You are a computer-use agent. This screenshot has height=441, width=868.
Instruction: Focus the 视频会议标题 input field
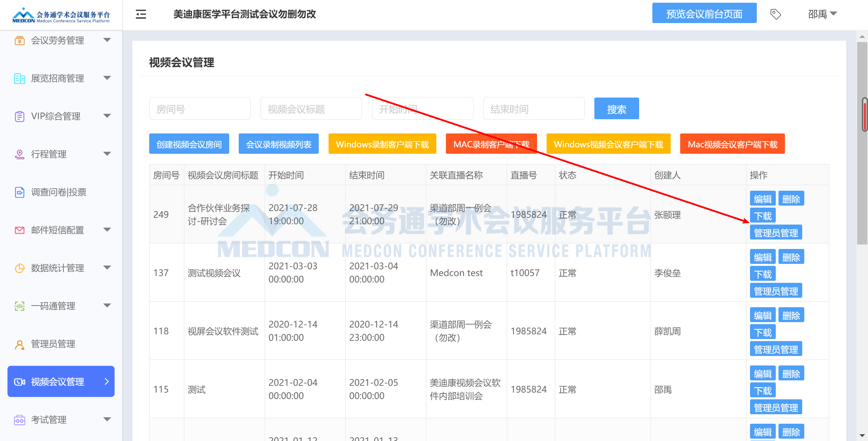tap(311, 109)
